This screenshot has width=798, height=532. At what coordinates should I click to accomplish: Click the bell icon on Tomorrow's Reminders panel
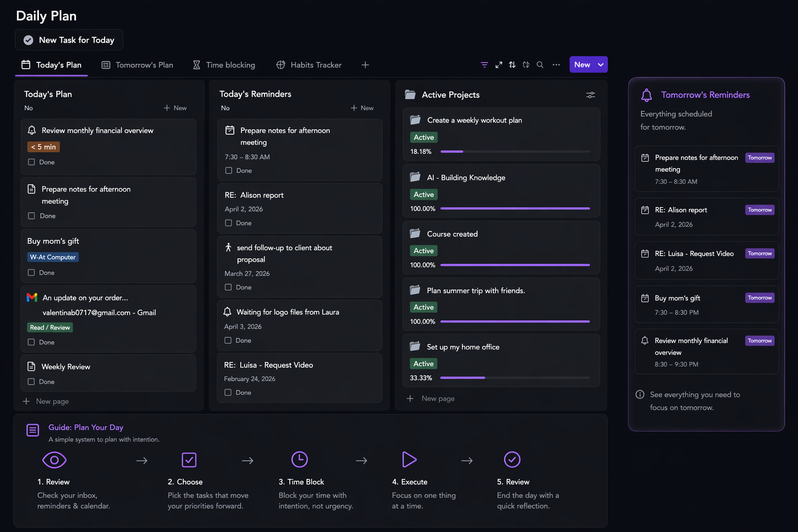pos(646,95)
